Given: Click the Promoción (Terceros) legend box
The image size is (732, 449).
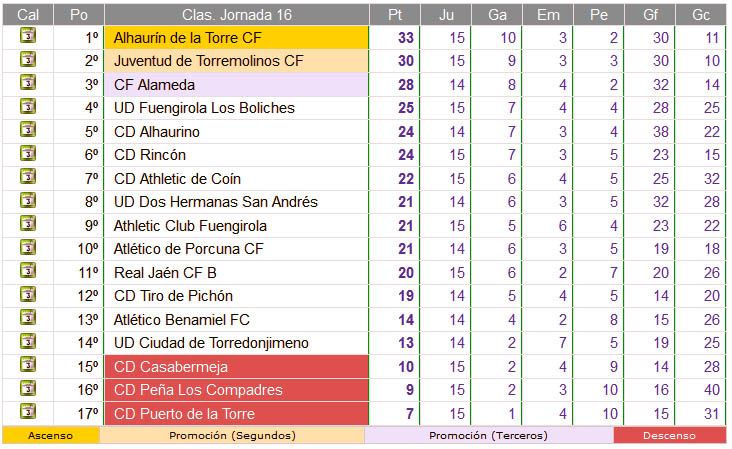Looking at the screenshot, I should pos(488,435).
